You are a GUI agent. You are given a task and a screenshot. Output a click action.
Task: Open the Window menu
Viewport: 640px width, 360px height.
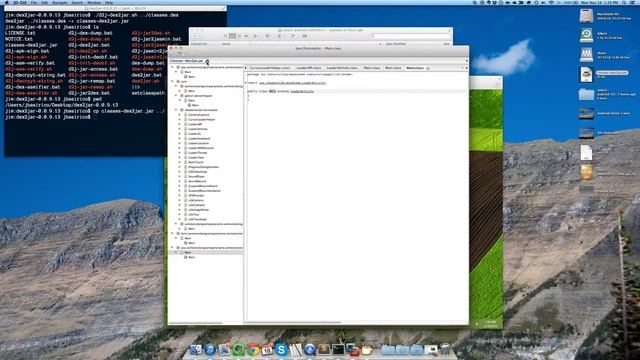pyautogui.click(x=94, y=2)
